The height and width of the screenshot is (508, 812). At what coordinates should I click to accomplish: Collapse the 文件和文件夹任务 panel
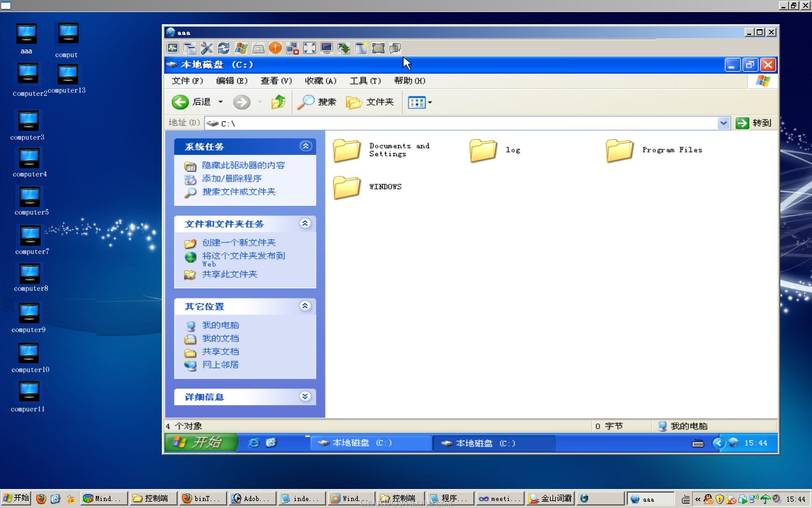305,224
